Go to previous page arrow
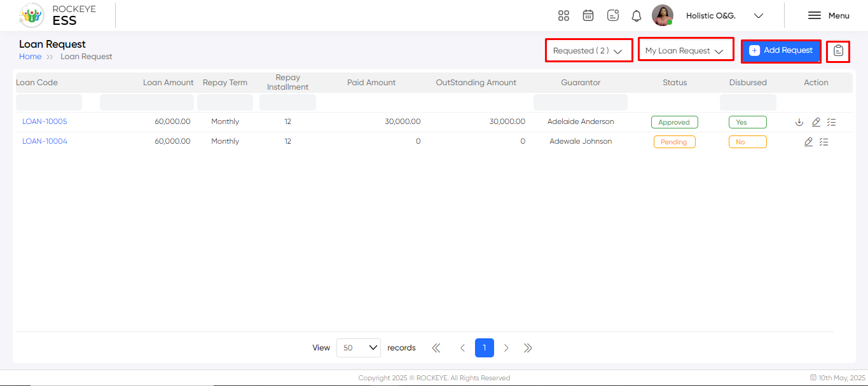The height and width of the screenshot is (386, 868). pos(462,348)
